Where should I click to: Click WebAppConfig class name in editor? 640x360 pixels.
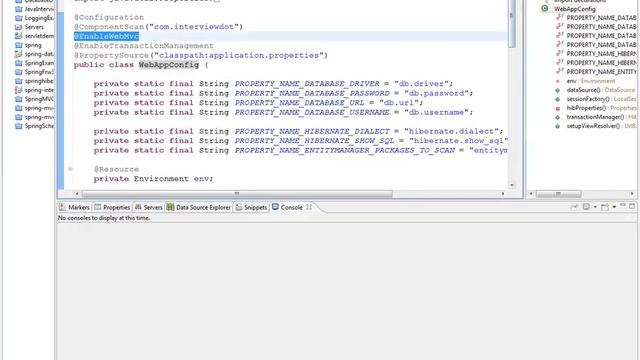[x=169, y=64]
